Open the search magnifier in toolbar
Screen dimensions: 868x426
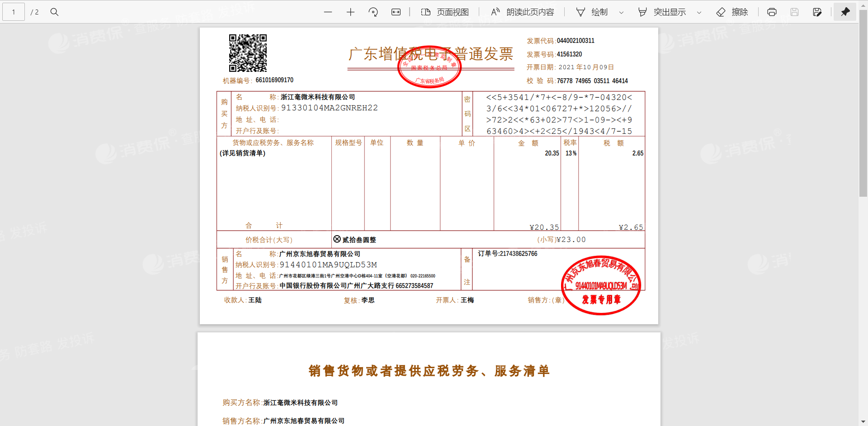(x=54, y=12)
